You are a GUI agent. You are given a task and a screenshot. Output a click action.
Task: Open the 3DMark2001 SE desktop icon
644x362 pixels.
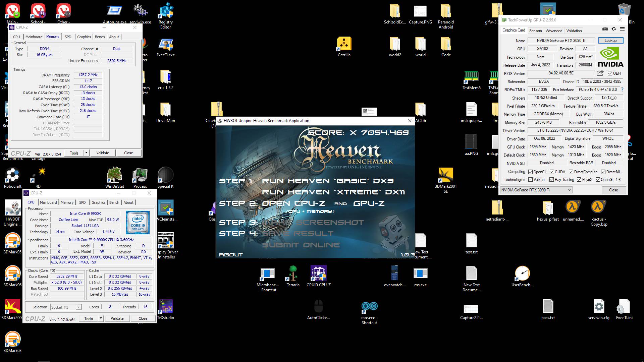446,180
